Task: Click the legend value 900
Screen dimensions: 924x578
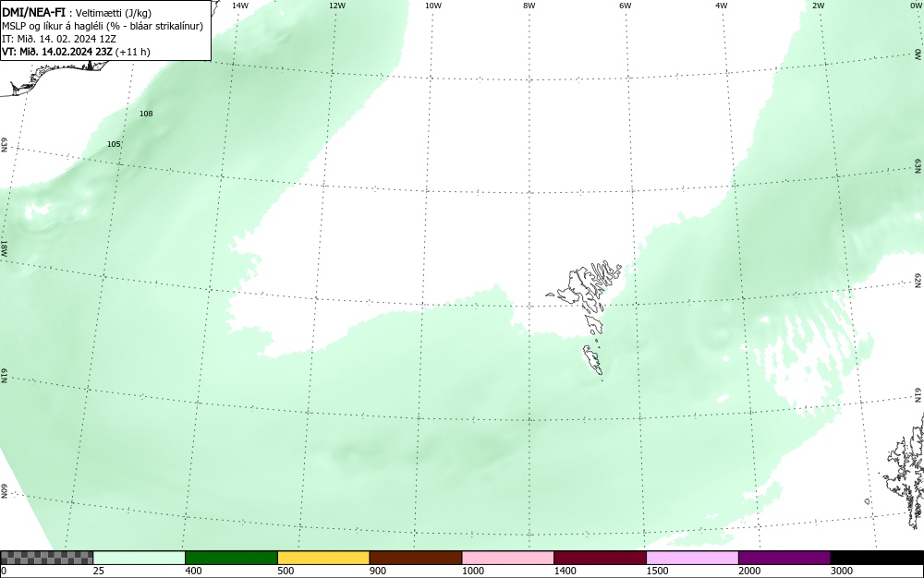Action: click(x=378, y=571)
